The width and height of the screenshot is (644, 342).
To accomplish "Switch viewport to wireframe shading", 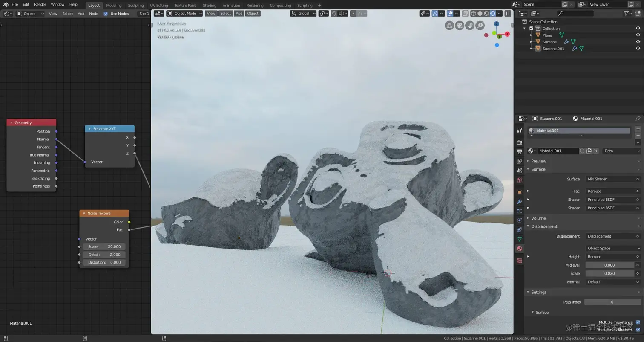I will coord(473,14).
